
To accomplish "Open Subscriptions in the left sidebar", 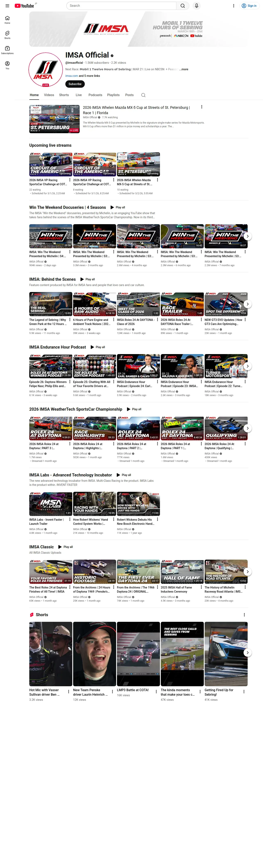I will click(x=7, y=50).
